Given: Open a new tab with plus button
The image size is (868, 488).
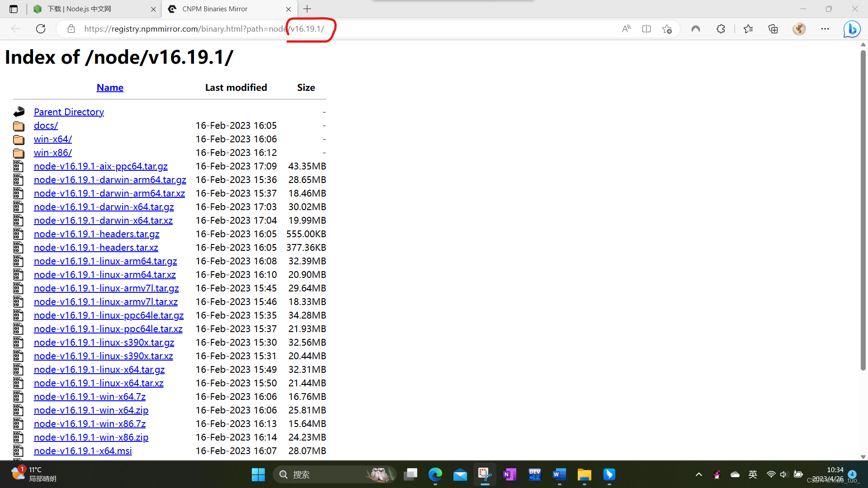Looking at the screenshot, I should click(307, 9).
